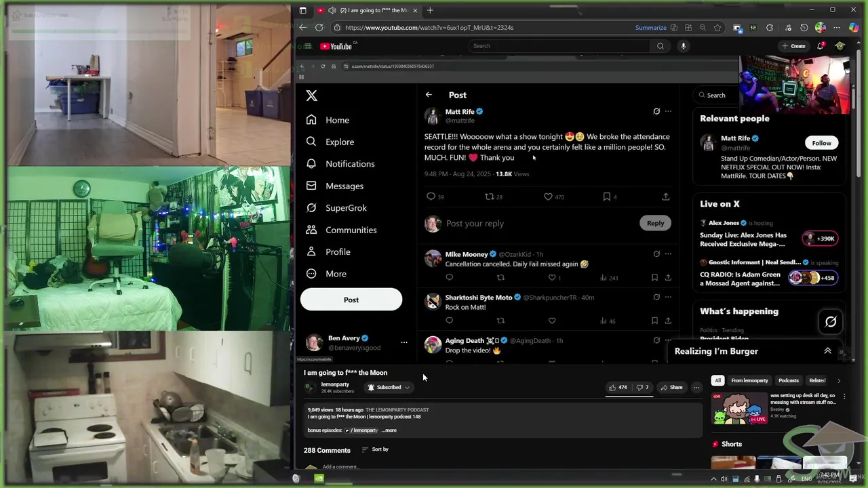Click the Reply button

click(x=655, y=223)
